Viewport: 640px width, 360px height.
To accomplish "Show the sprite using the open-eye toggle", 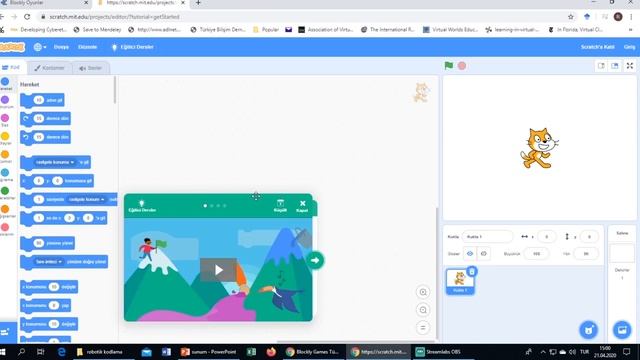I will [470, 253].
